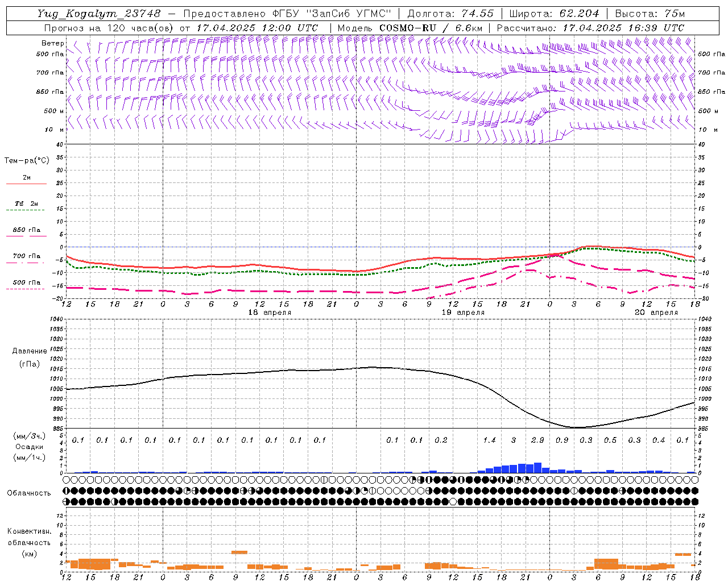The height and width of the screenshot is (582, 728).
Task: Click the Давление pressure label
Action: (x=30, y=351)
